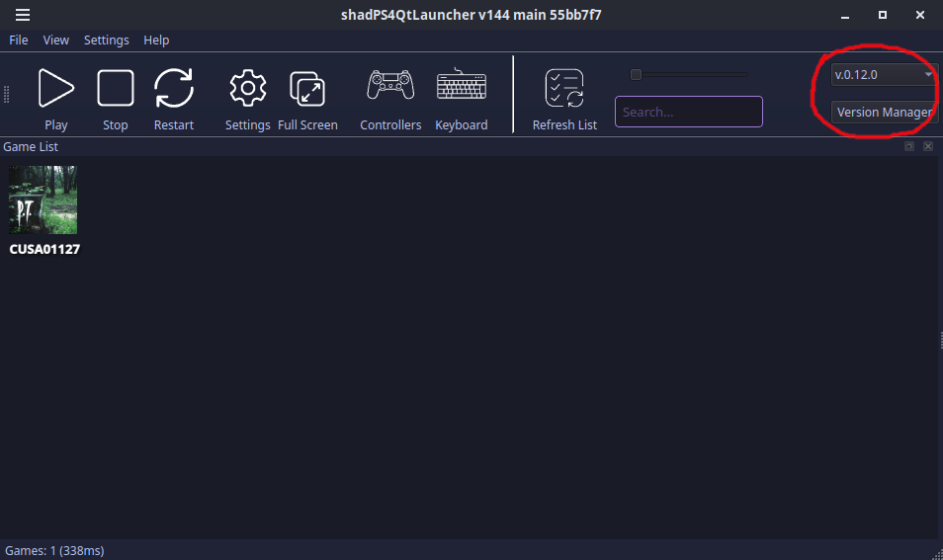Image resolution: width=943 pixels, height=560 pixels.
Task: Open the Controllers gamepad icon
Action: pos(390,85)
